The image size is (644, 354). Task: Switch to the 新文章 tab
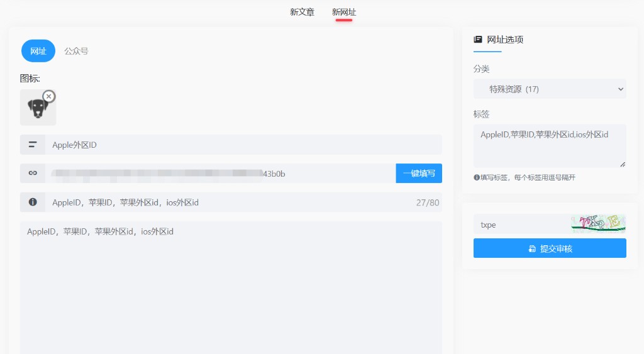tap(302, 13)
